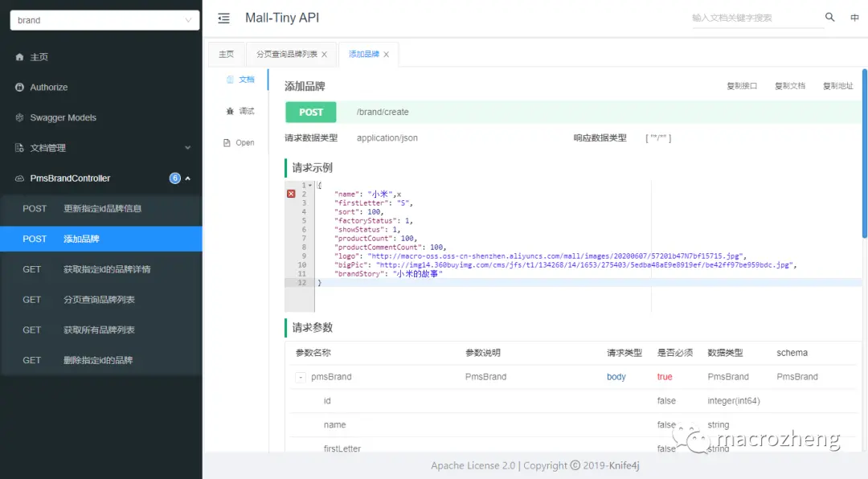Expand the 文档管理 menu chevron
This screenshot has width=868, height=479.
click(x=188, y=148)
